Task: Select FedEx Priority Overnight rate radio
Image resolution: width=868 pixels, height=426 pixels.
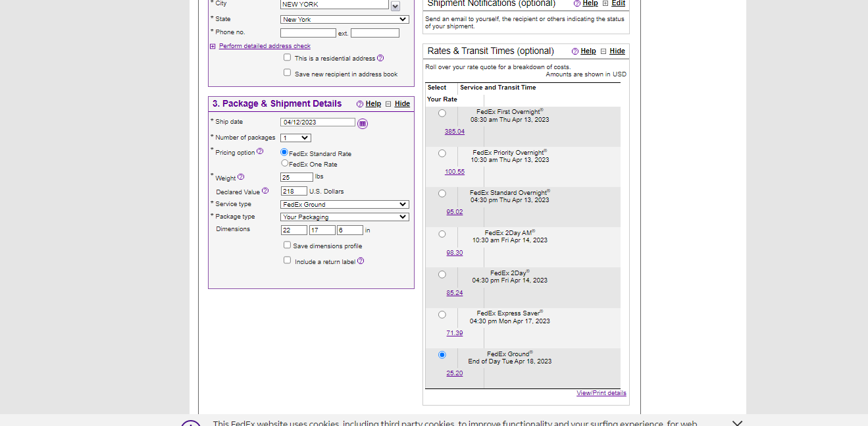Action: (x=442, y=153)
